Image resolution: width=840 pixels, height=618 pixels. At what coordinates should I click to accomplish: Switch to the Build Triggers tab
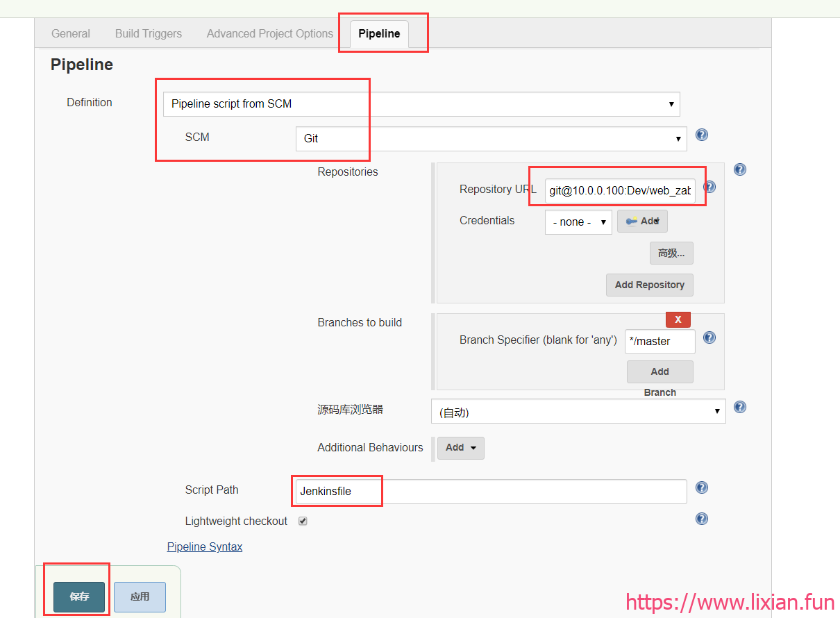tap(149, 33)
